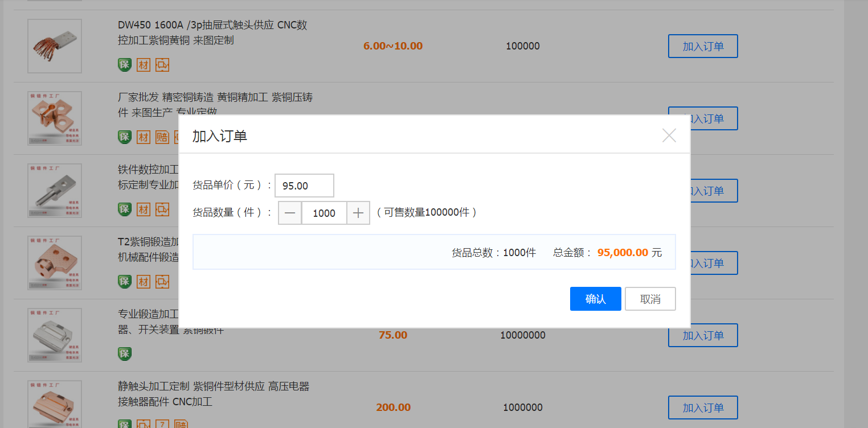This screenshot has width=868, height=428.
Task: Click the green 保 badge on 专业锻造加工 listing
Action: tap(125, 354)
